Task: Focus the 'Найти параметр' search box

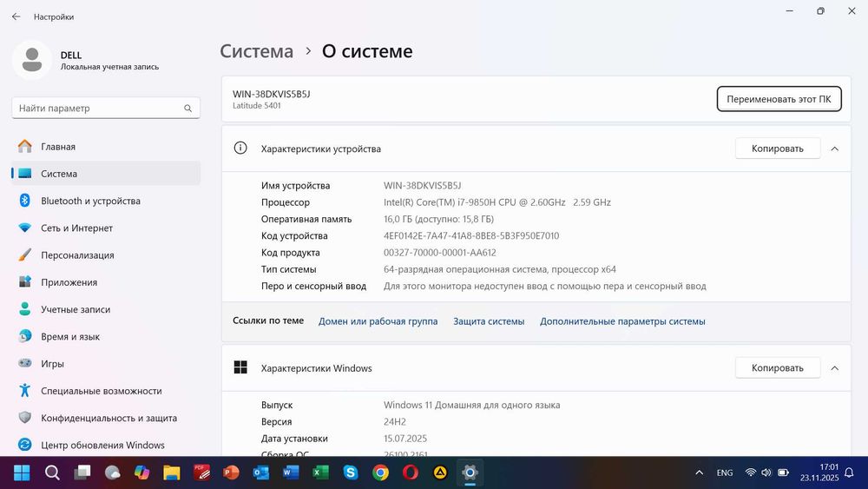Action: coord(106,108)
